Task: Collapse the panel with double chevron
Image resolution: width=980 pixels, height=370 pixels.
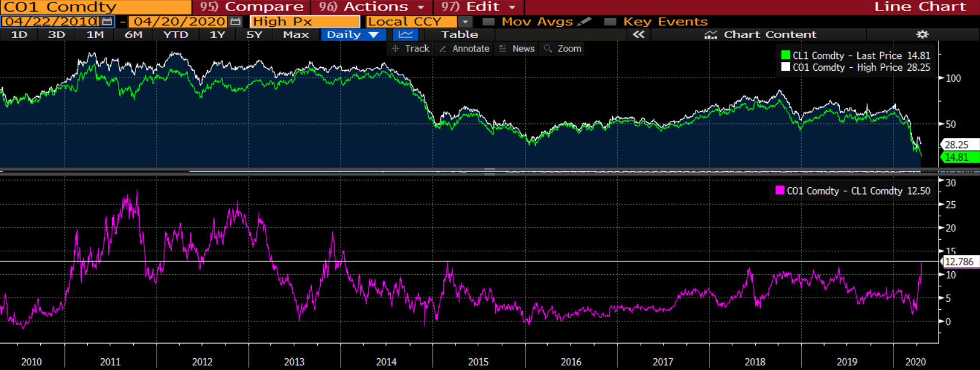Action: click(x=639, y=34)
